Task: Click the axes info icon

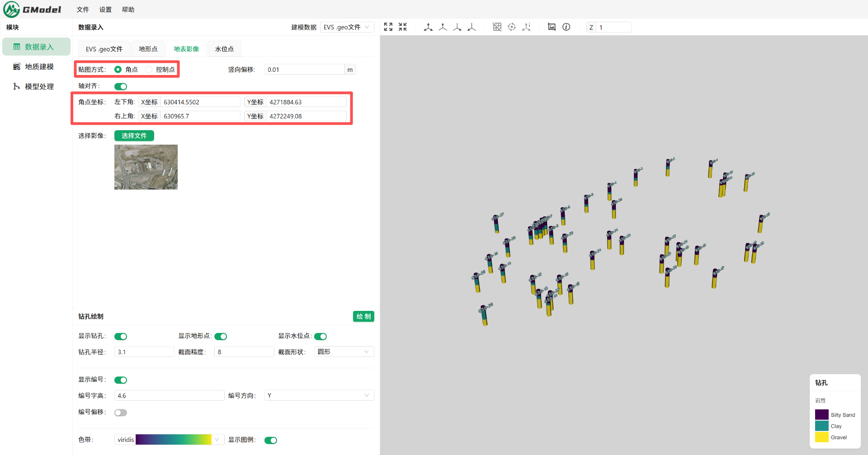Action: [x=527, y=27]
